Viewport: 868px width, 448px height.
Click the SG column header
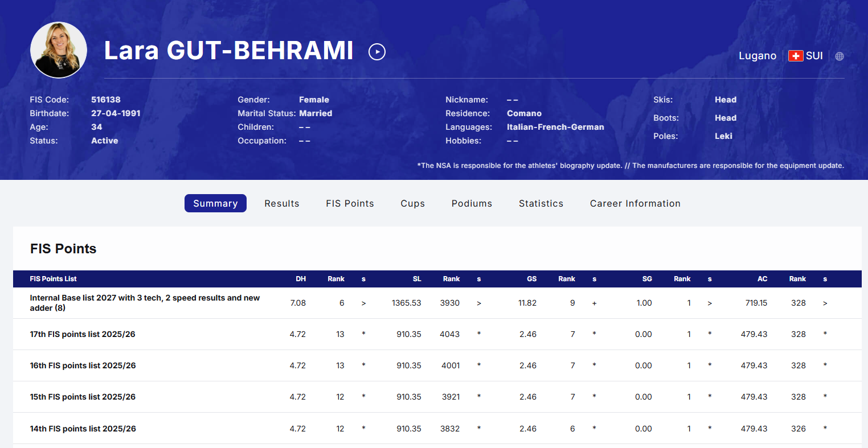[x=646, y=279]
